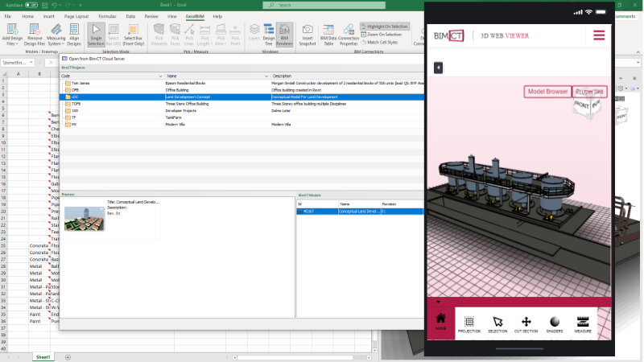644x362 pixels.
Task: Select the TOFB Three Store Office Building row
Action: pyautogui.click(x=242, y=104)
